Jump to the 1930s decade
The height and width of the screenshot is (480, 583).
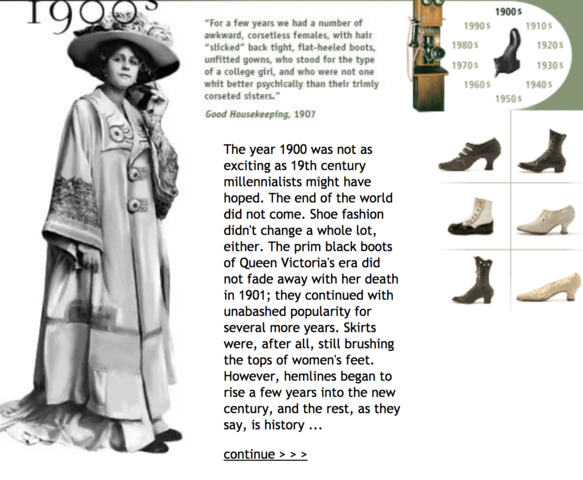pyautogui.click(x=550, y=65)
